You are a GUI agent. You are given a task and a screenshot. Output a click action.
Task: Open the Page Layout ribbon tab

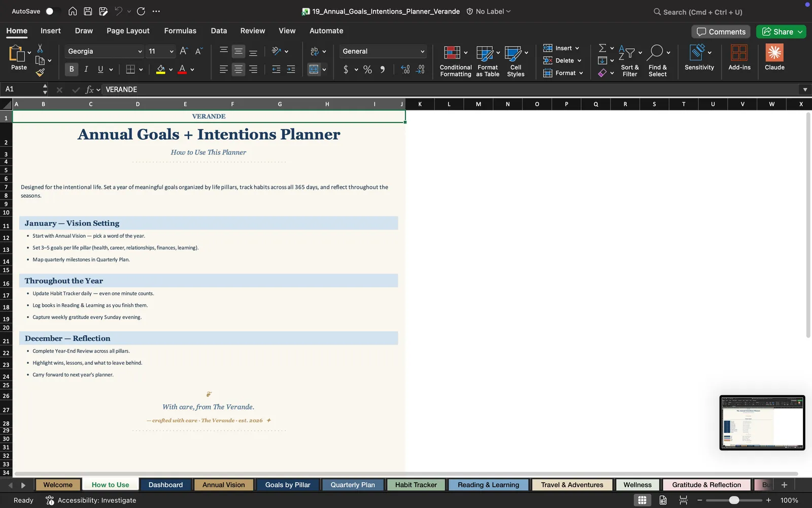click(128, 30)
